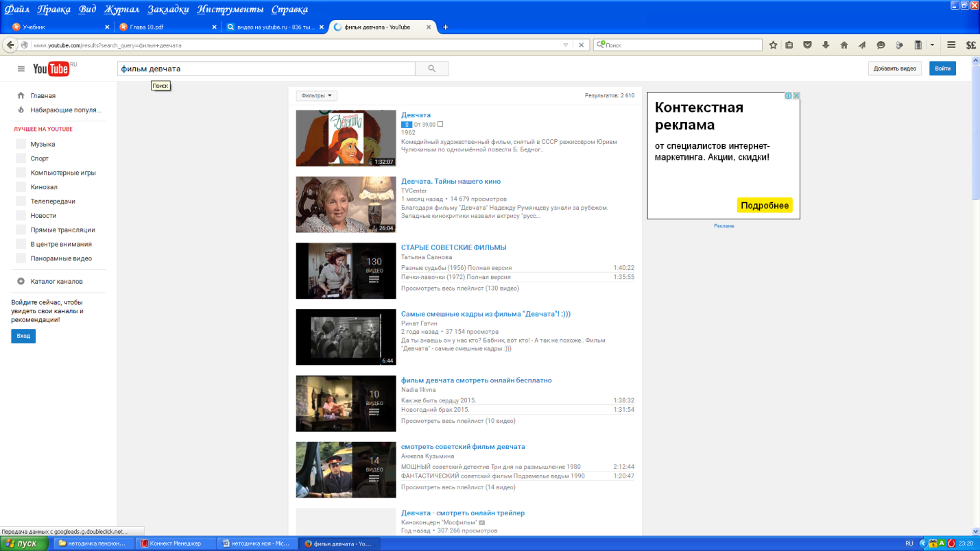Open the Журнал menu

coord(121,10)
